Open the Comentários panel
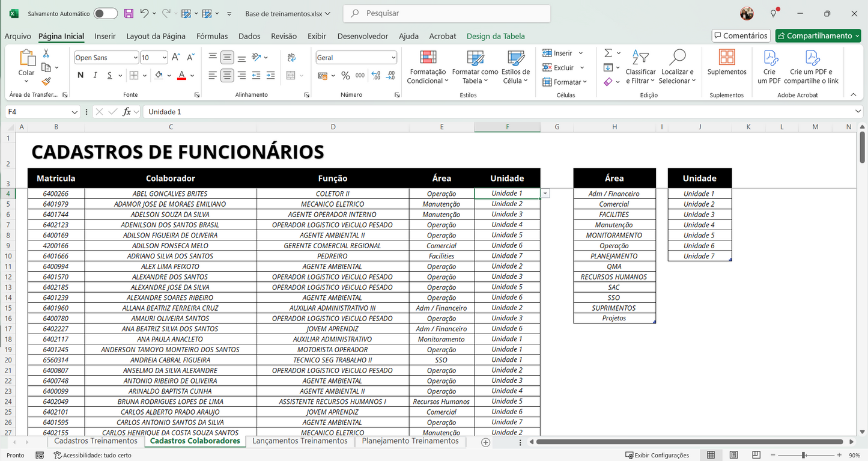Screen dimensions: 868x461 coord(741,35)
